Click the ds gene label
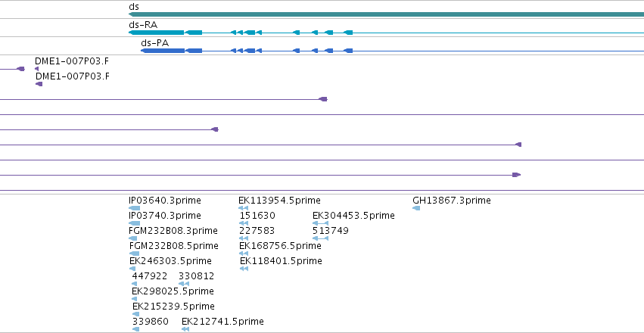 coord(134,7)
